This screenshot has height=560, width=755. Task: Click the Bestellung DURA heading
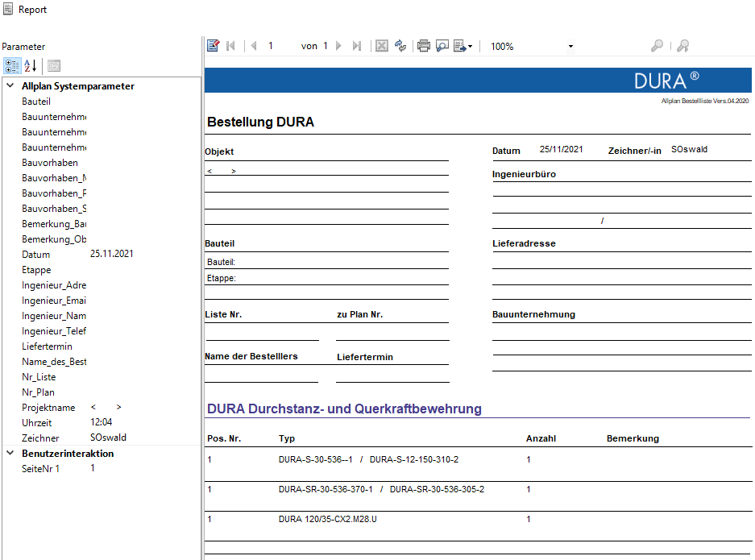point(260,122)
